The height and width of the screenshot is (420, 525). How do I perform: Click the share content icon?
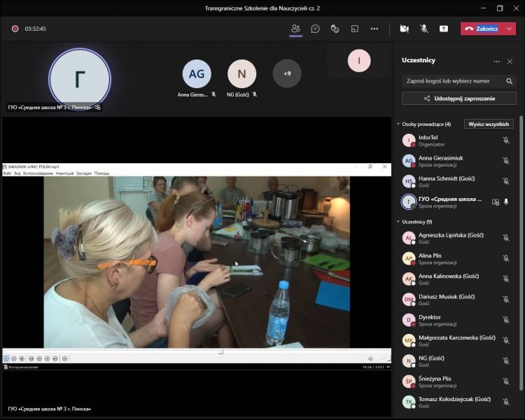(x=444, y=29)
